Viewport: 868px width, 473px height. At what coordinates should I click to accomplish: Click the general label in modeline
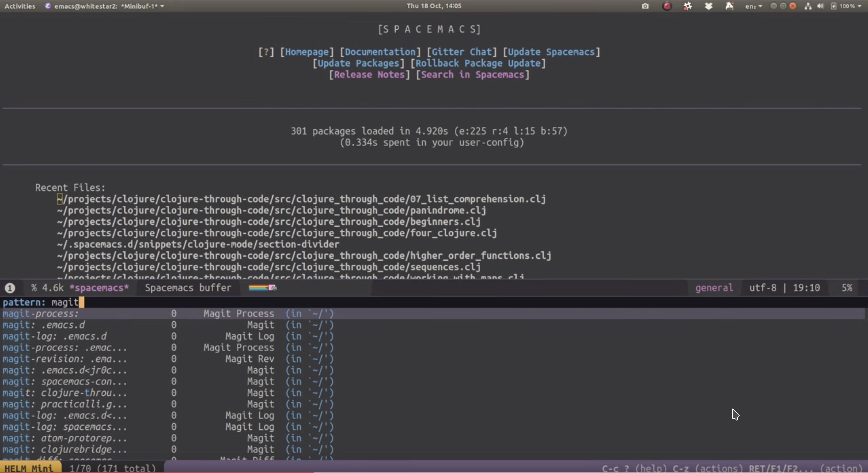(x=714, y=288)
